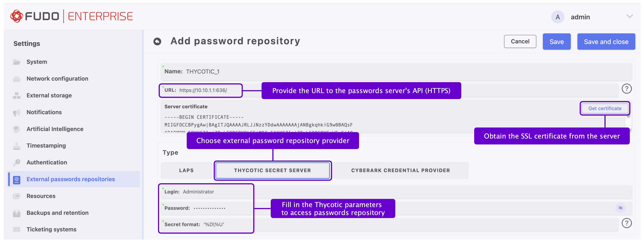Select Thycotic Secret Server type

tap(272, 170)
